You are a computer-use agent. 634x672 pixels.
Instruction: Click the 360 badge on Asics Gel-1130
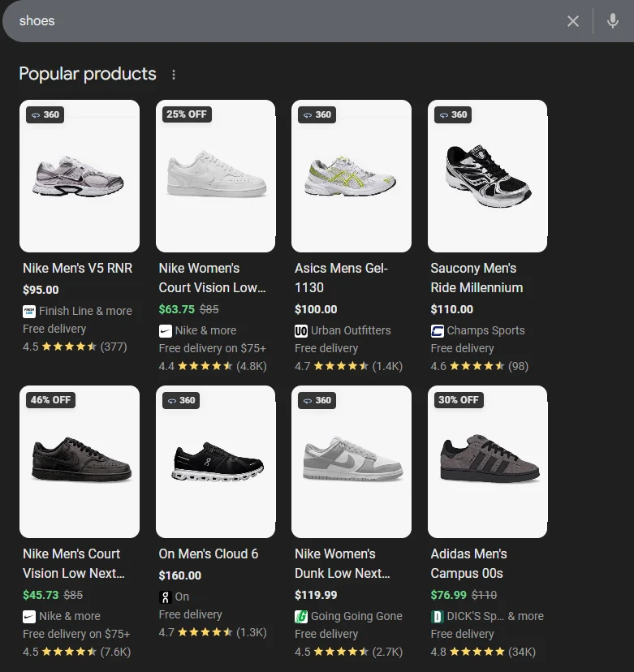coord(317,114)
